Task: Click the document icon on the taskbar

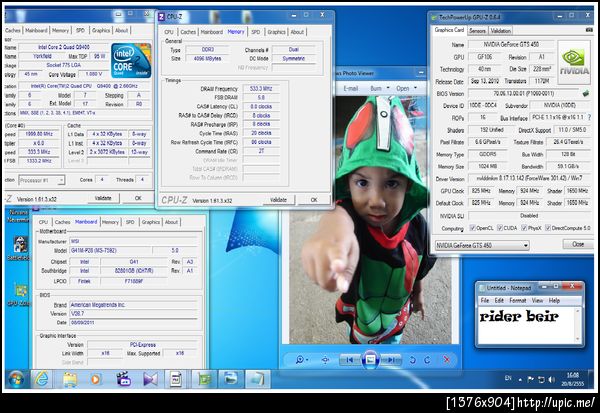Action: (176, 379)
